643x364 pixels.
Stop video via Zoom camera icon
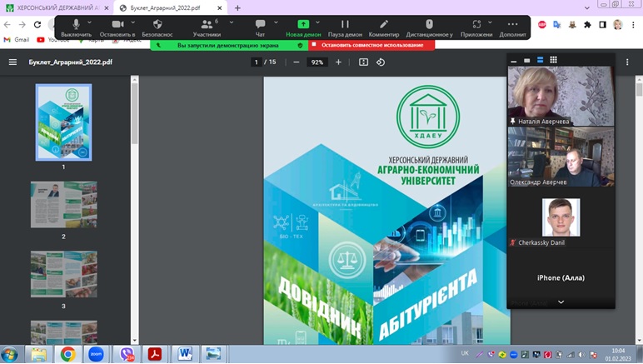[117, 27]
